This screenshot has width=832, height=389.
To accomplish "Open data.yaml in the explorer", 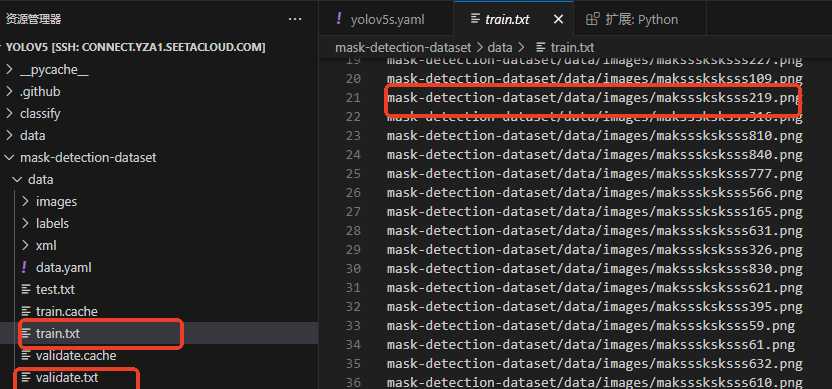I will [x=64, y=267].
